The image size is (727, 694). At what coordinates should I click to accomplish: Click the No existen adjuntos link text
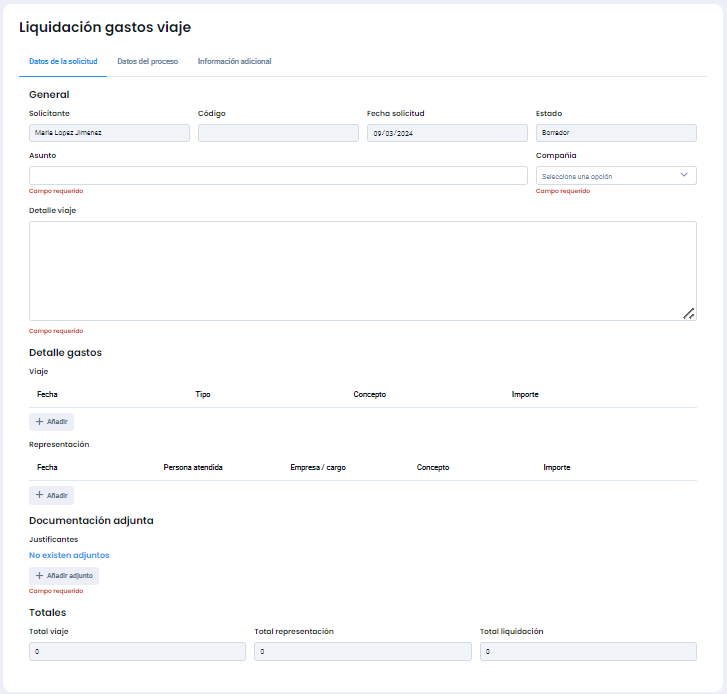point(69,555)
